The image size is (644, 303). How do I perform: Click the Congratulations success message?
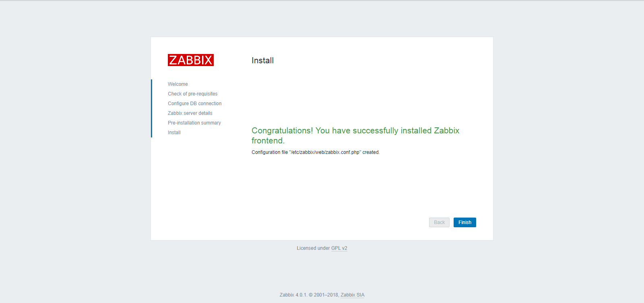[x=355, y=135]
